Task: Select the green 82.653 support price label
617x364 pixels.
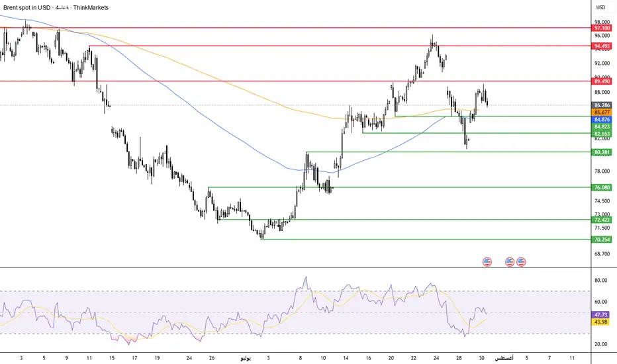Action: click(602, 134)
